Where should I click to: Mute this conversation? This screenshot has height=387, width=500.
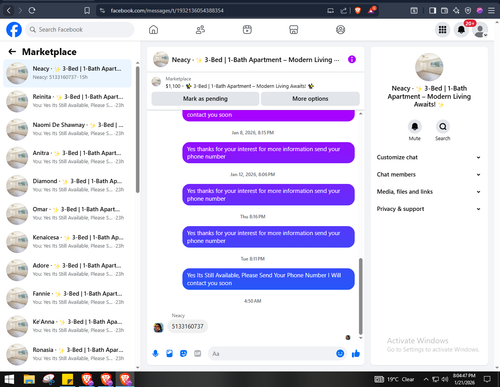pyautogui.click(x=415, y=126)
